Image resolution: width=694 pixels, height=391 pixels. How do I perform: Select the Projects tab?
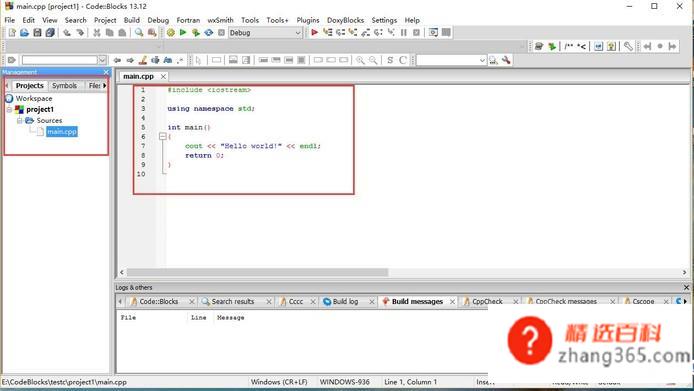pos(29,85)
